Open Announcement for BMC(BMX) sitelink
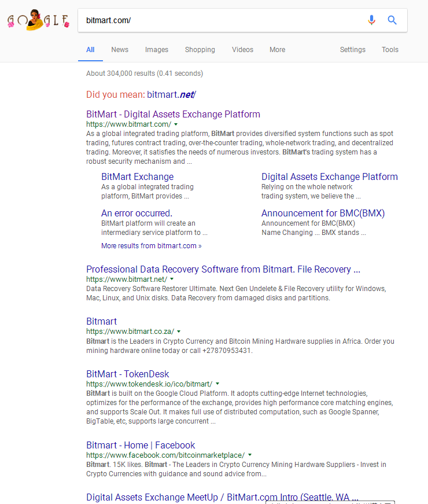This screenshot has width=428, height=504. pyautogui.click(x=323, y=213)
